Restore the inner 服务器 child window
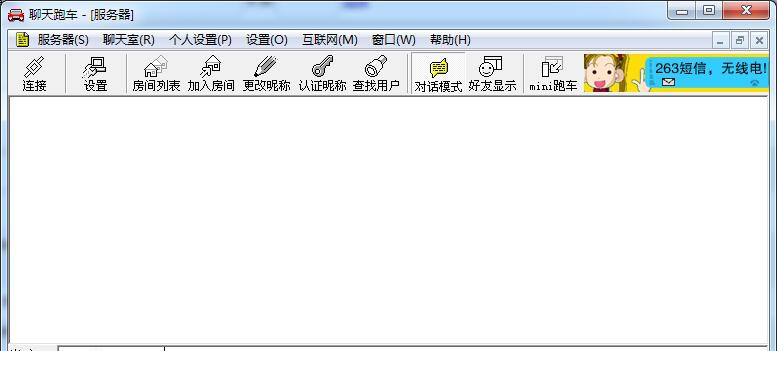777x365 pixels. tap(739, 41)
